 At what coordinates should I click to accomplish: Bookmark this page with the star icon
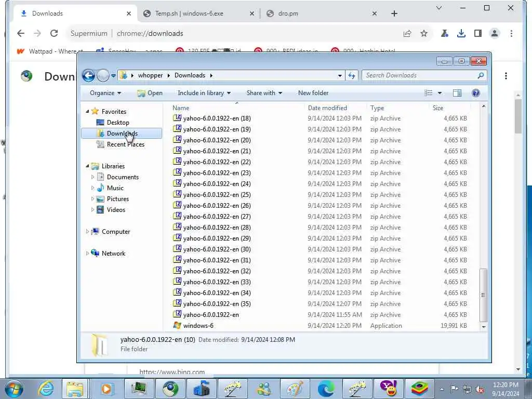point(424,33)
